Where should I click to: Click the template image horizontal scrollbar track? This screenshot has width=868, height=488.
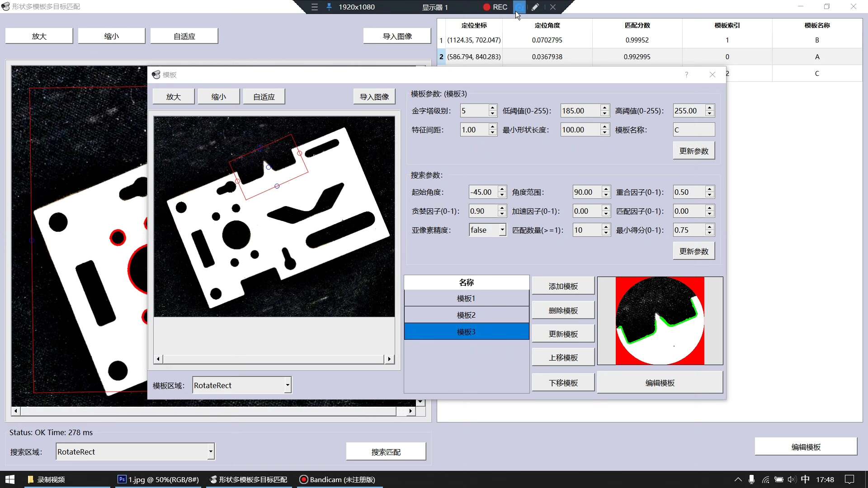(x=273, y=359)
